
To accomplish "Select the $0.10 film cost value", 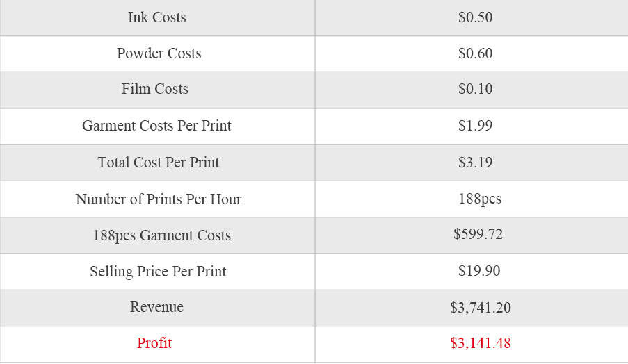I will click(x=475, y=89).
